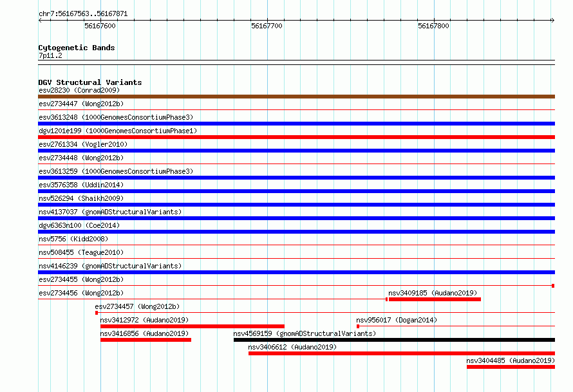Click esv2734448 (Wong2012b) label
573x392 pixels.
point(81,158)
